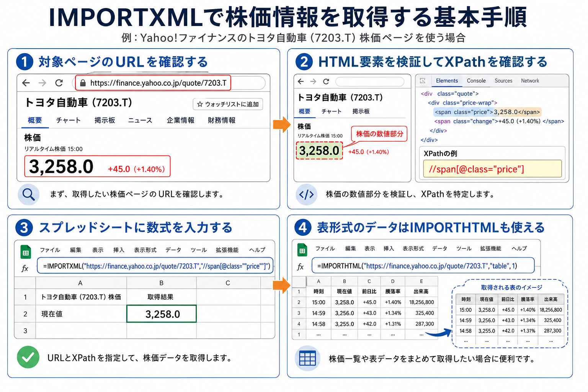Open the チャート tab in step 2 page
The width and height of the screenshot is (588, 392).
(332, 111)
